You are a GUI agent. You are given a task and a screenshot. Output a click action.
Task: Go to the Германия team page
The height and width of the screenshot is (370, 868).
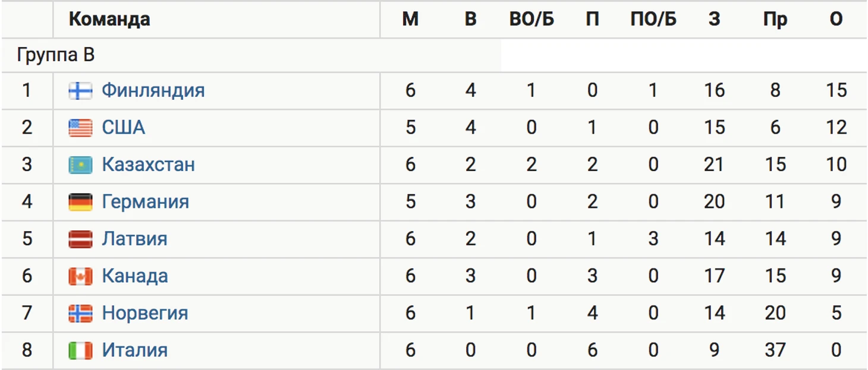tap(145, 202)
